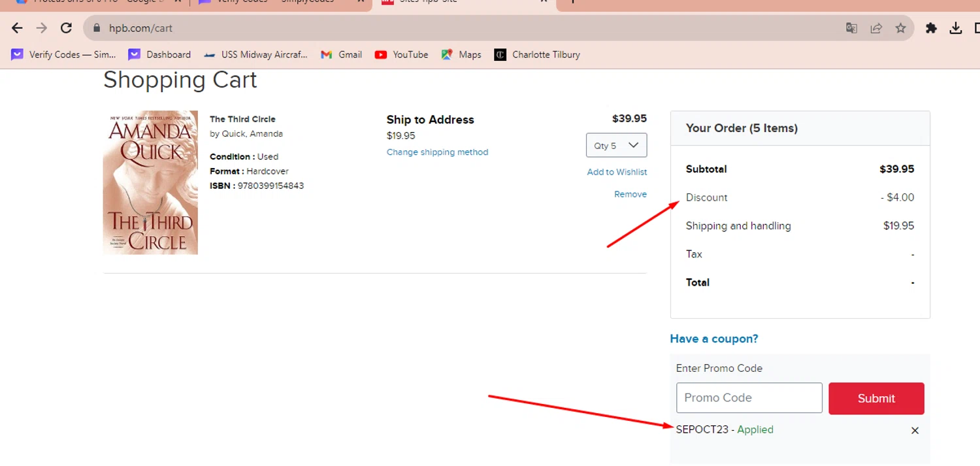This screenshot has height=466, width=980.
Task: Focus the Promo Code input field
Action: (x=749, y=398)
